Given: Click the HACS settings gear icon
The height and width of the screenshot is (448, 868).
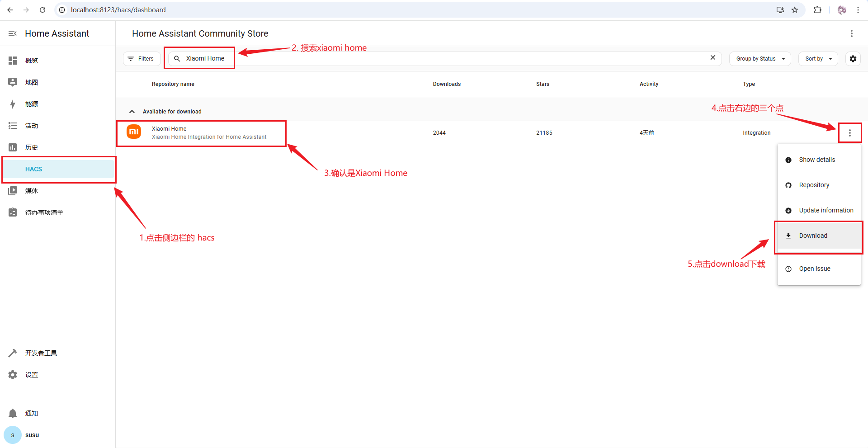Looking at the screenshot, I should 853,59.
